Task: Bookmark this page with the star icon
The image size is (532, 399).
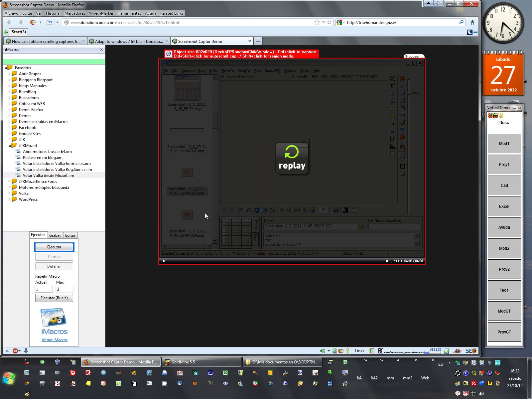Action: tap(317, 22)
